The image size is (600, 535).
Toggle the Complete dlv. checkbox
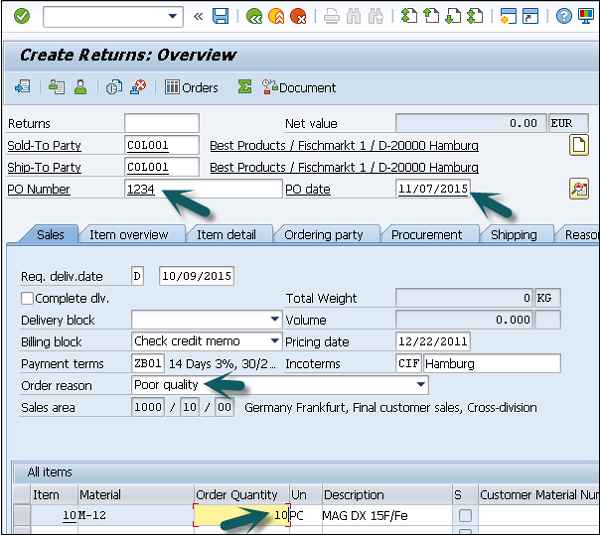[x=28, y=298]
